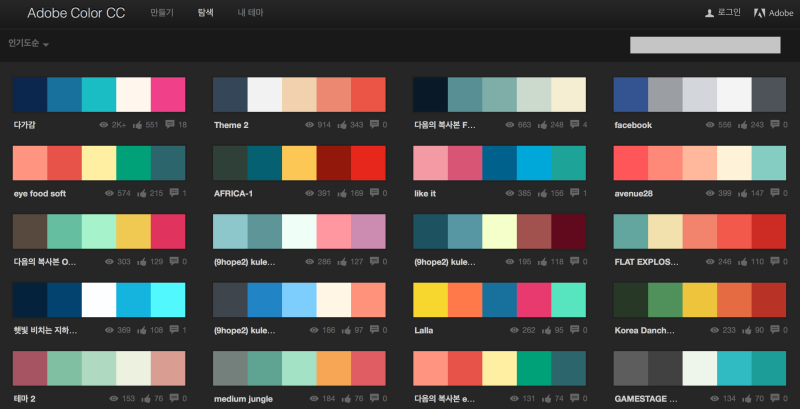Open the AFRICA-1 theme title
The image size is (800, 409).
coord(233,194)
